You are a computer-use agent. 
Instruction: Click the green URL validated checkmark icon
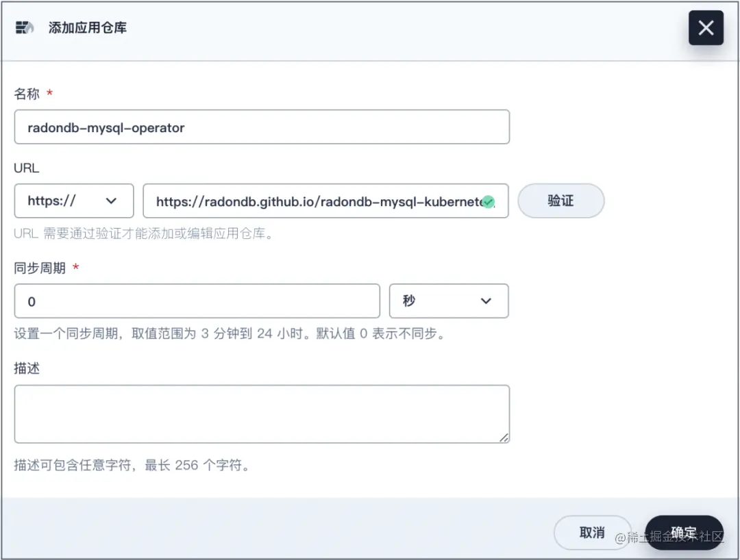click(x=488, y=202)
